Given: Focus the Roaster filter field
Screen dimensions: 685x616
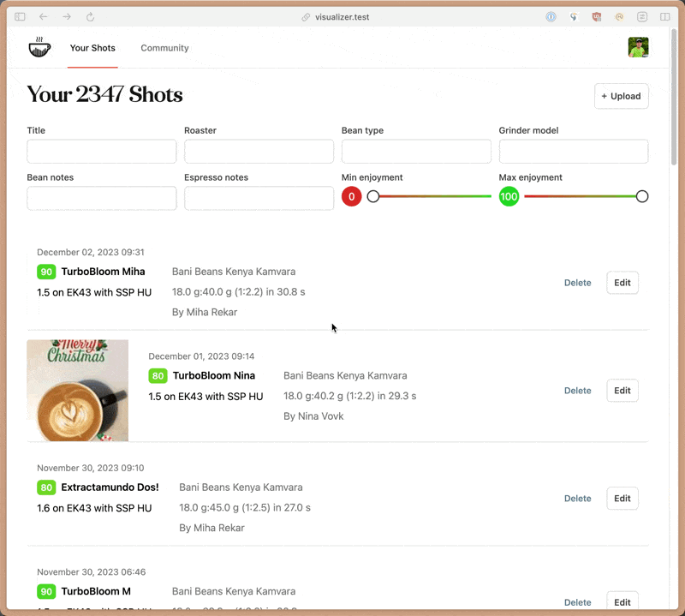Looking at the screenshot, I should [x=259, y=152].
